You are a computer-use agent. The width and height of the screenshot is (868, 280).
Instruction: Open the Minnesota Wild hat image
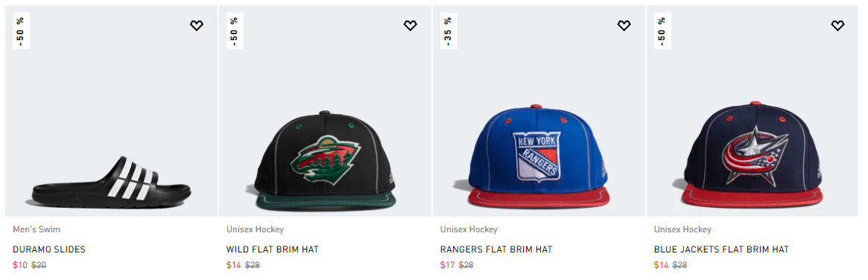[325, 111]
